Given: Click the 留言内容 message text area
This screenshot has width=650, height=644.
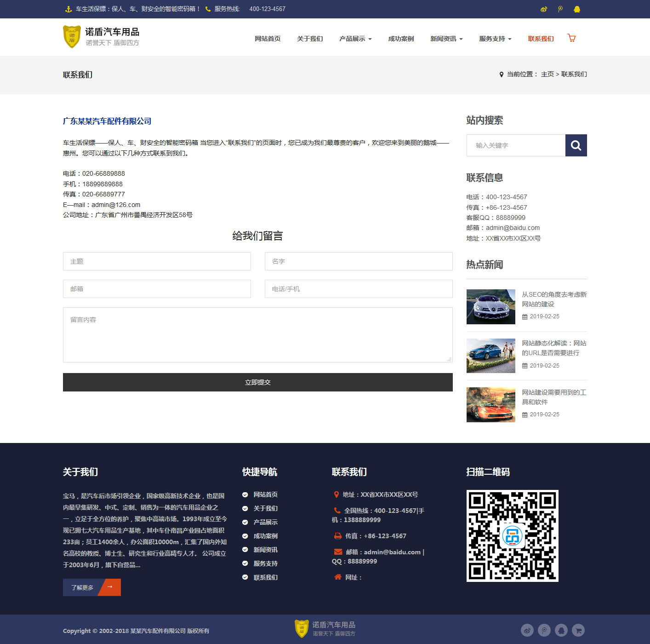Looking at the screenshot, I should click(x=257, y=334).
